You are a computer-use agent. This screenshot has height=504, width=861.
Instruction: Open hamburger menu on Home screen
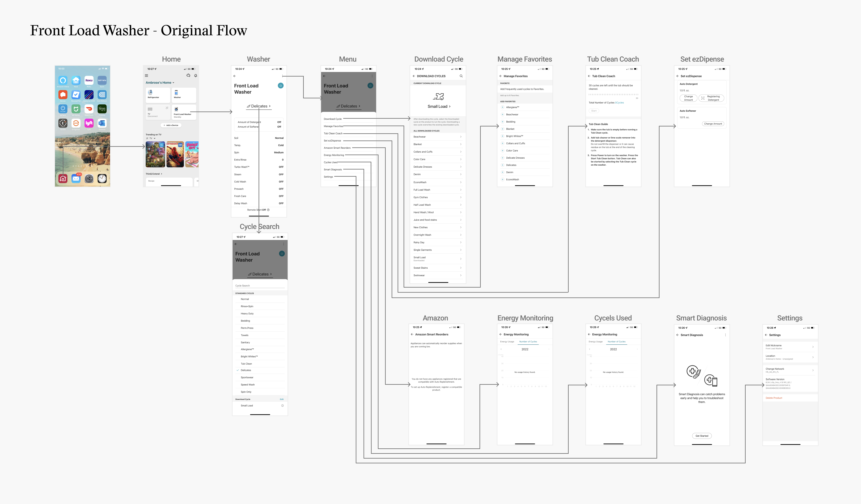[x=146, y=76]
